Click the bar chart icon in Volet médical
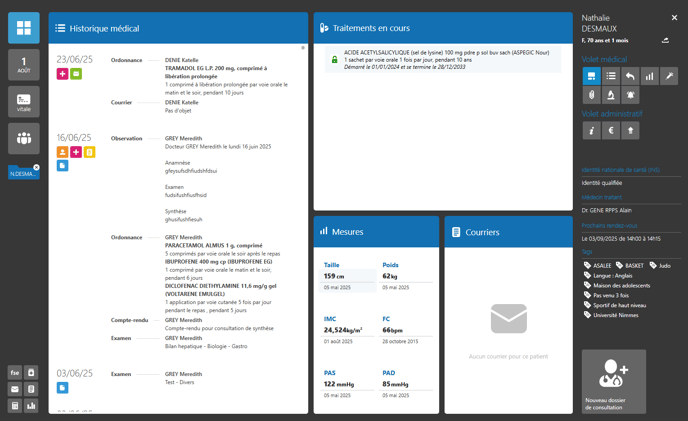The image size is (688, 421). pyautogui.click(x=650, y=76)
